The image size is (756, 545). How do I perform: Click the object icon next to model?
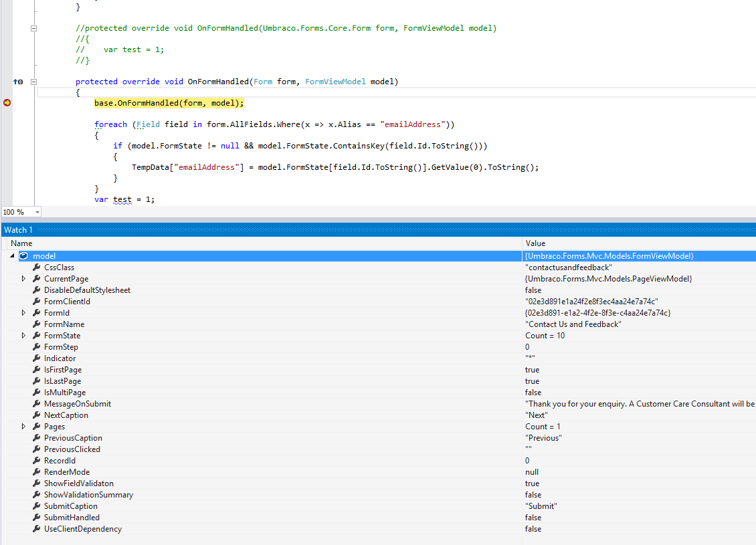[x=23, y=256]
